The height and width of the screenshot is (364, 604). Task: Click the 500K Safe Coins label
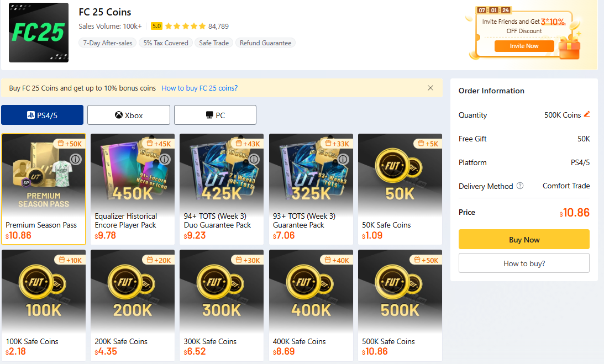(388, 341)
